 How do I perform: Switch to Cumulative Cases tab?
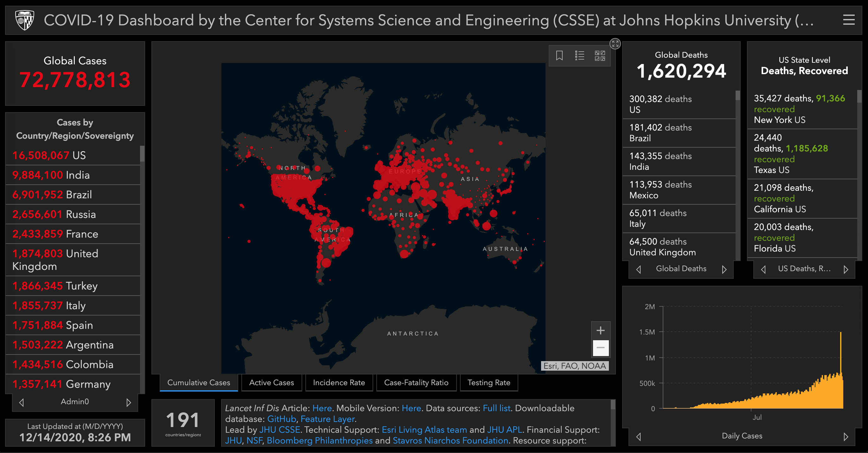[x=199, y=383]
